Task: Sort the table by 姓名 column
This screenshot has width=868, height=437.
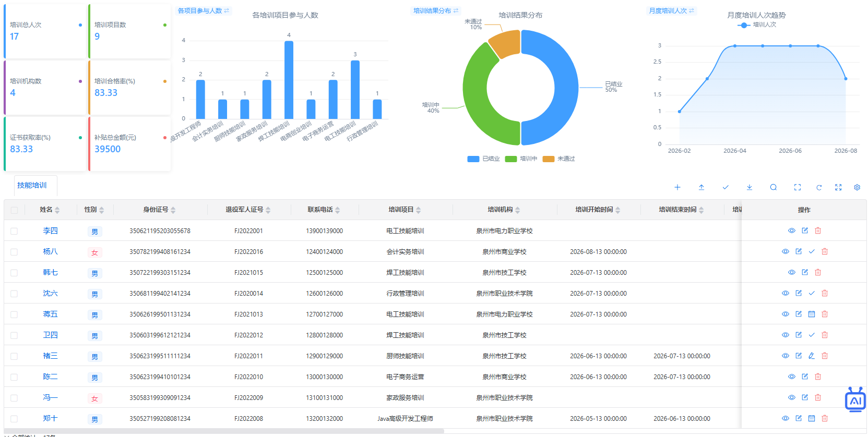Action: pyautogui.click(x=57, y=210)
